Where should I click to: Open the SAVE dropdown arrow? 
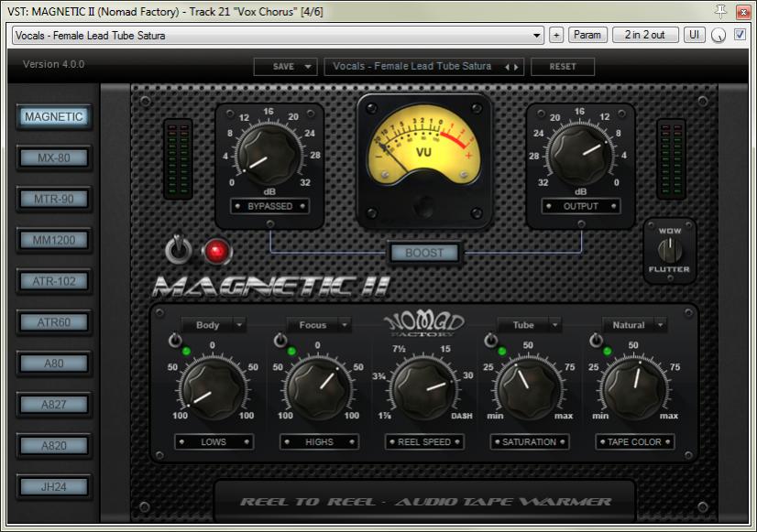[308, 67]
